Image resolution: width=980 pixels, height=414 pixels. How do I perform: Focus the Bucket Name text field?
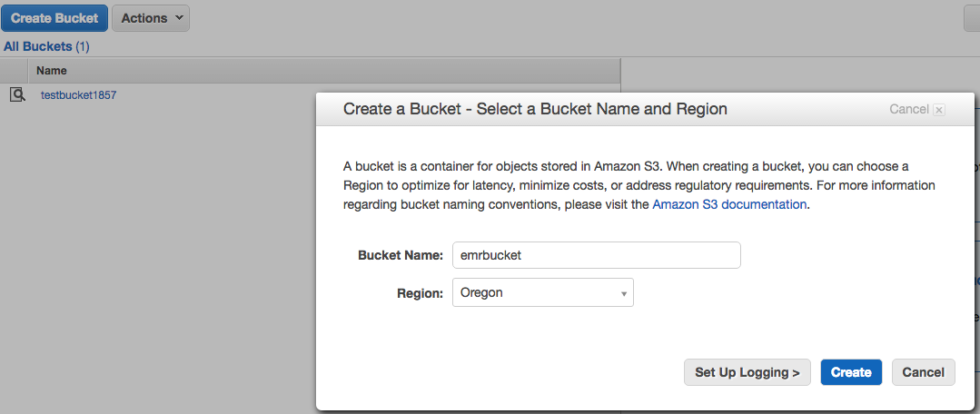click(597, 255)
